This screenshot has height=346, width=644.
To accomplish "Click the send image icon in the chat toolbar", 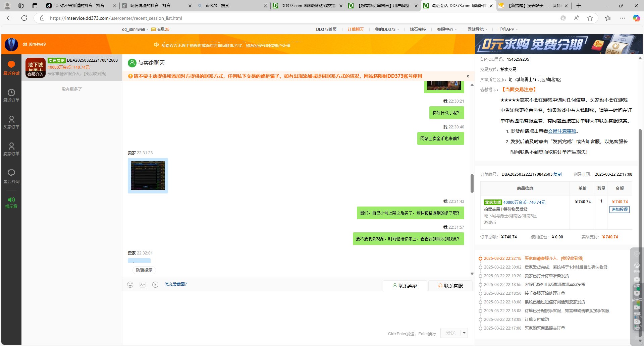I will (x=143, y=285).
